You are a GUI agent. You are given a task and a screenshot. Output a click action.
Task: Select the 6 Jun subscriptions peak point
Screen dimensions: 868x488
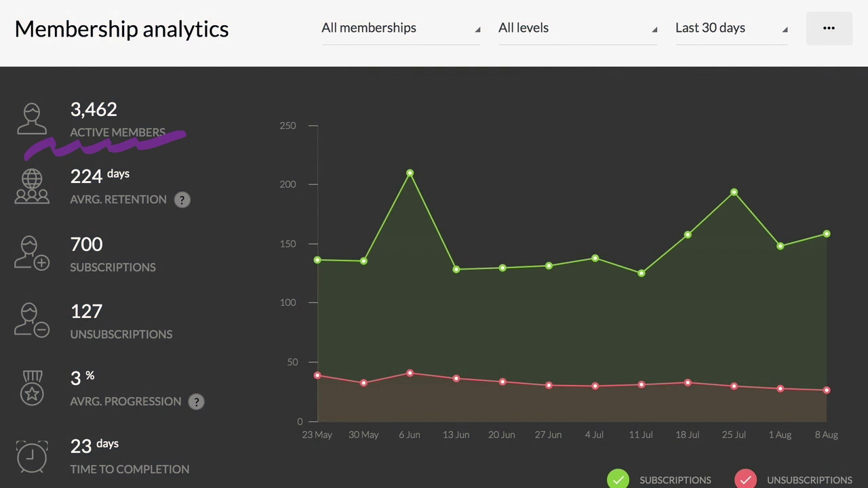[x=410, y=174]
